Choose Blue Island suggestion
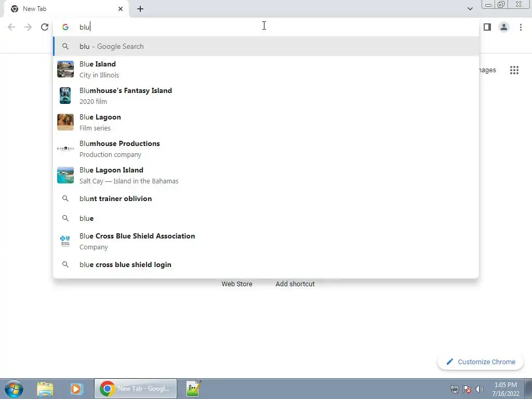 pos(266,69)
